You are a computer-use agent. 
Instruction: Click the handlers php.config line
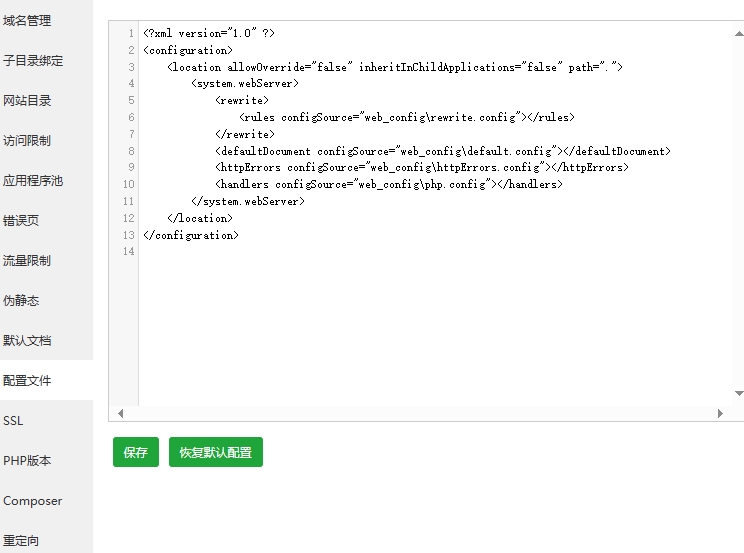click(x=389, y=184)
